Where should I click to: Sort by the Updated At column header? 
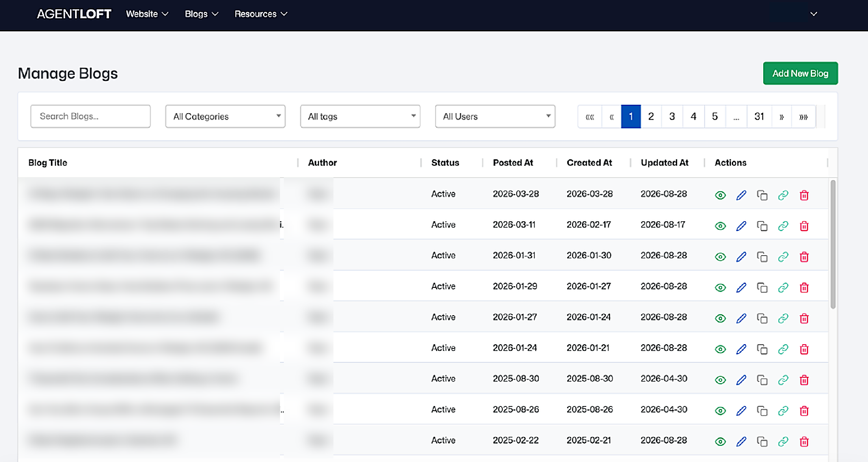coord(664,163)
